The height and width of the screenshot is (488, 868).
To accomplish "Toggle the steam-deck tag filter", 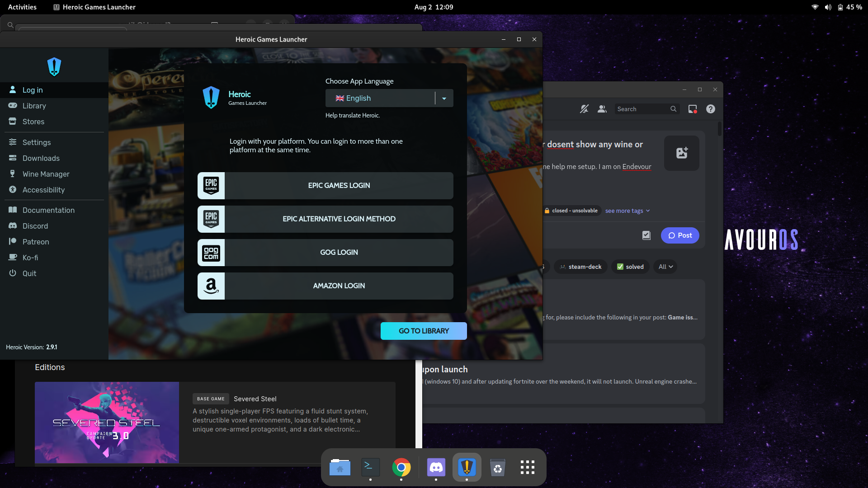I will (x=580, y=267).
